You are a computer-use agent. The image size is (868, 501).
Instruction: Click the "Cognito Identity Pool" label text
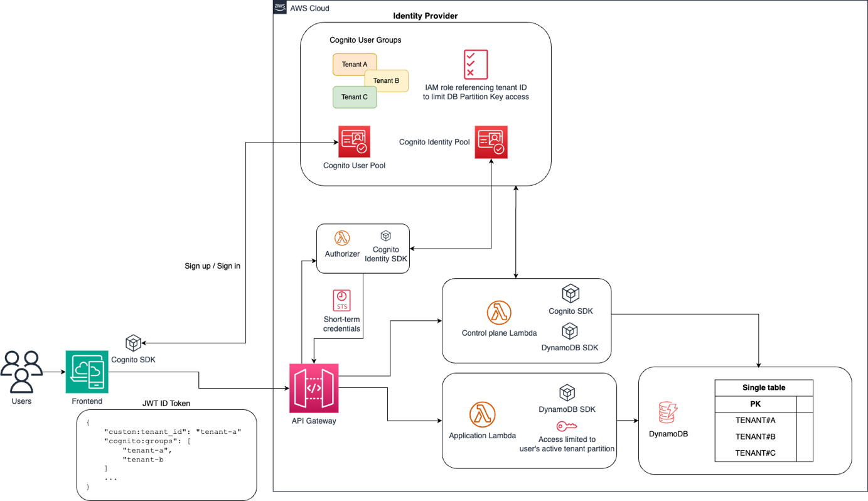coord(434,143)
